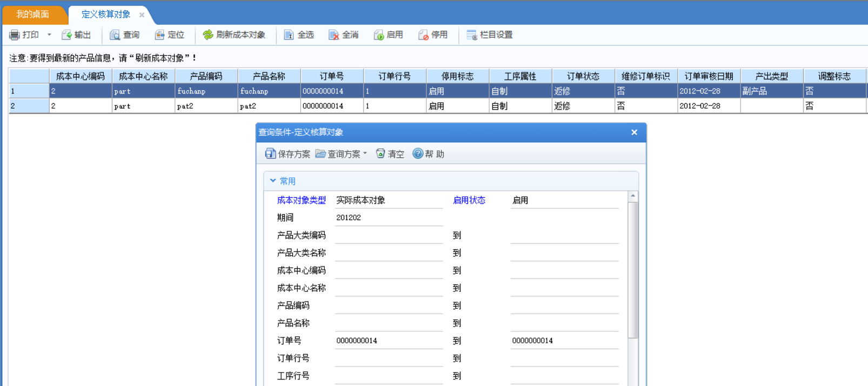Click the 订单审核日期 column header
868x386 pixels.
(709, 76)
